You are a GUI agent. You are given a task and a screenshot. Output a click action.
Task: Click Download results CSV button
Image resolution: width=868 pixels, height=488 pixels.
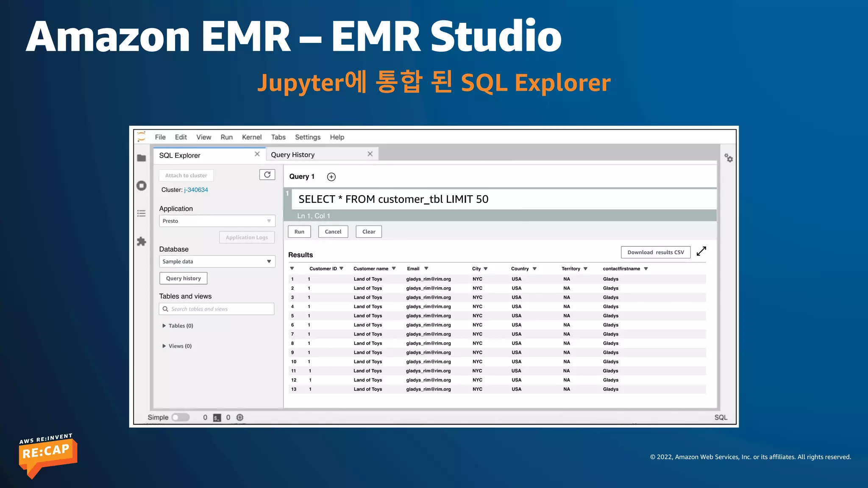coord(656,252)
